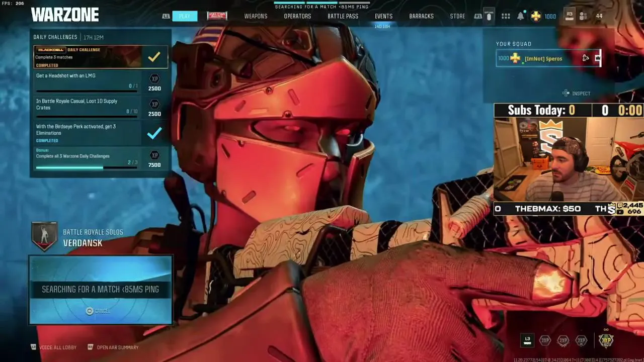This screenshot has width=644, height=362.
Task: Click the gold checkmark on BlackCell challenge
Action: (154, 57)
